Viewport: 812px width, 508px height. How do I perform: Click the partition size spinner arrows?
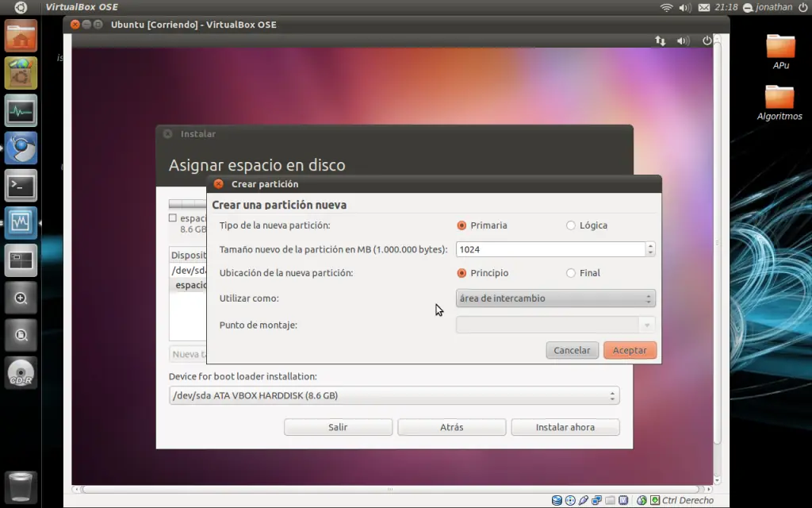[x=650, y=249]
